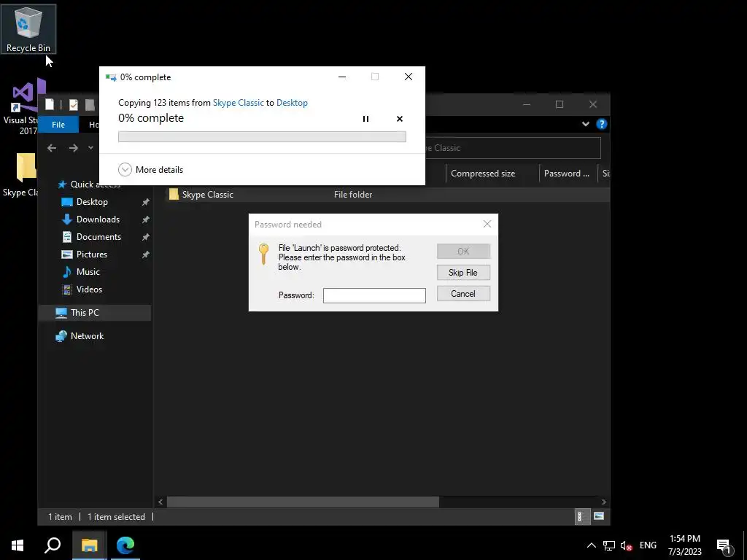Go forward in File Explorer navigation

coord(74,148)
